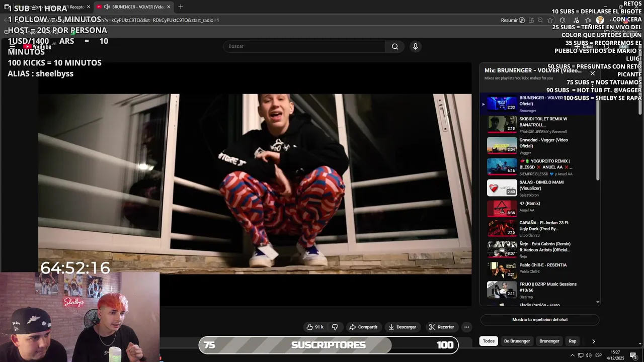Activate voice search microphone icon
The height and width of the screenshot is (362, 644).
point(415,46)
